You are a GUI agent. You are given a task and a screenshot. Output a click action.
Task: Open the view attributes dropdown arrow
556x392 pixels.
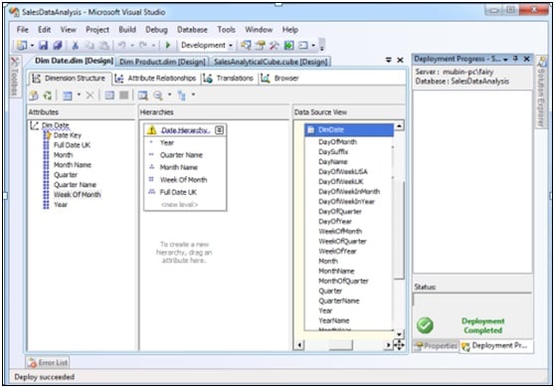79,95
